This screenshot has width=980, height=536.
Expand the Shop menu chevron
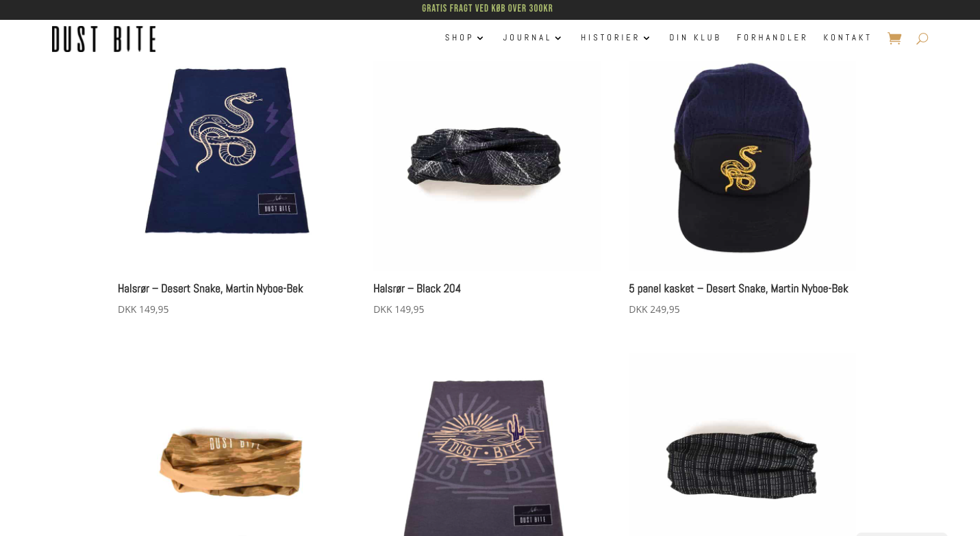click(481, 38)
